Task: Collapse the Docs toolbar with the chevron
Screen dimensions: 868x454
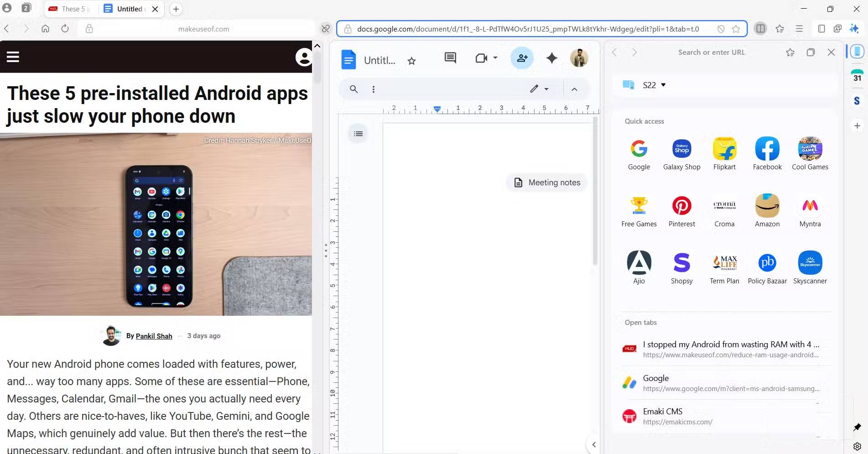Action: click(x=574, y=89)
